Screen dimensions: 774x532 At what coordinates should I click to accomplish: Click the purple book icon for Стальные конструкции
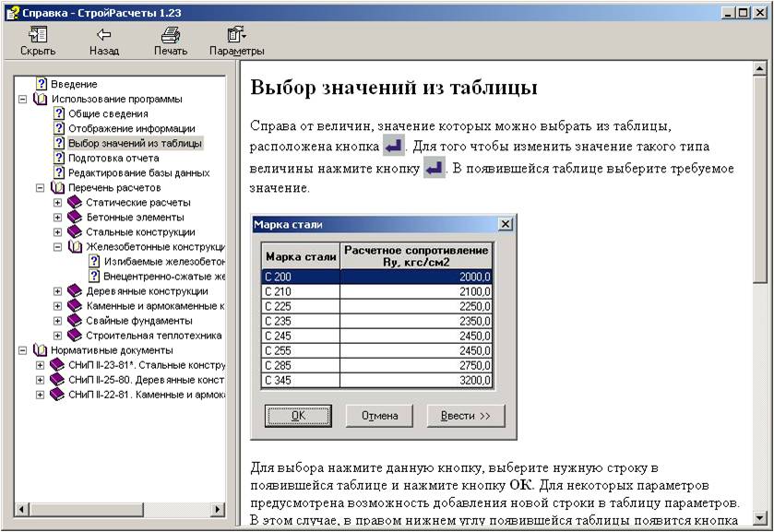[x=74, y=232]
